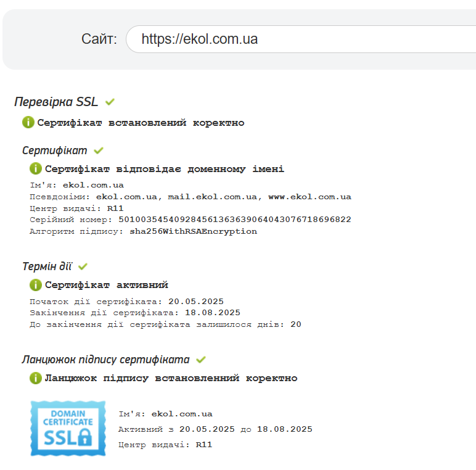The width and height of the screenshot is (476, 470).
Task: Click the 'Перевірка SSL' heading
Action: tap(56, 102)
